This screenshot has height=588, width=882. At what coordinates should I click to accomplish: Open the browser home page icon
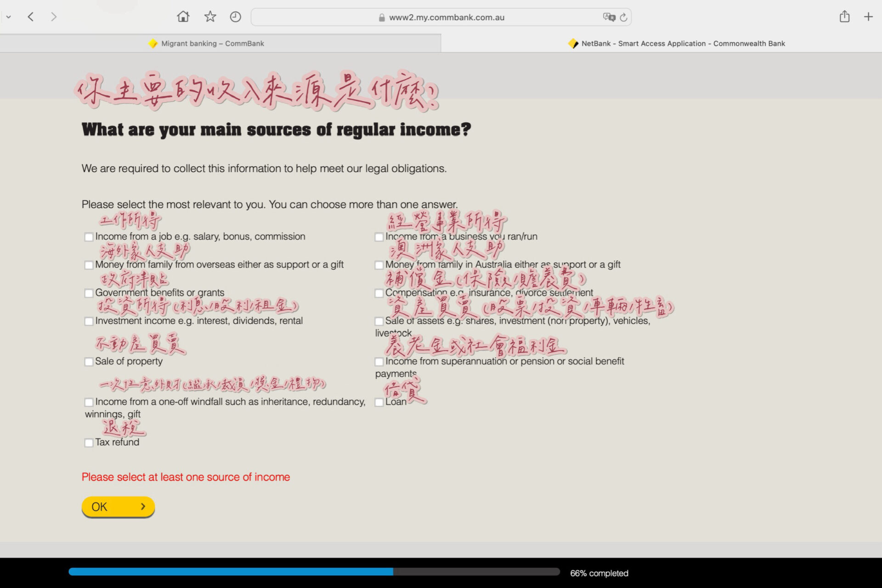[x=183, y=17]
